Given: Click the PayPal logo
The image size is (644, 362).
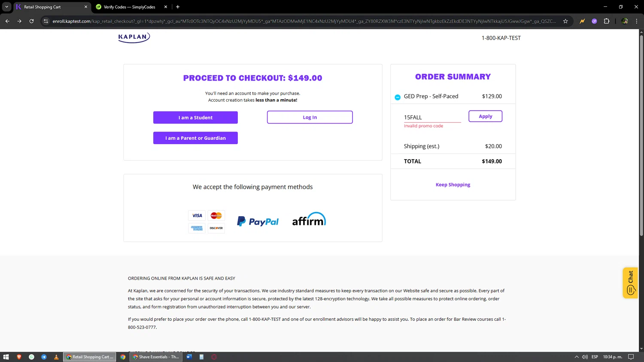Looking at the screenshot, I should pos(258,221).
